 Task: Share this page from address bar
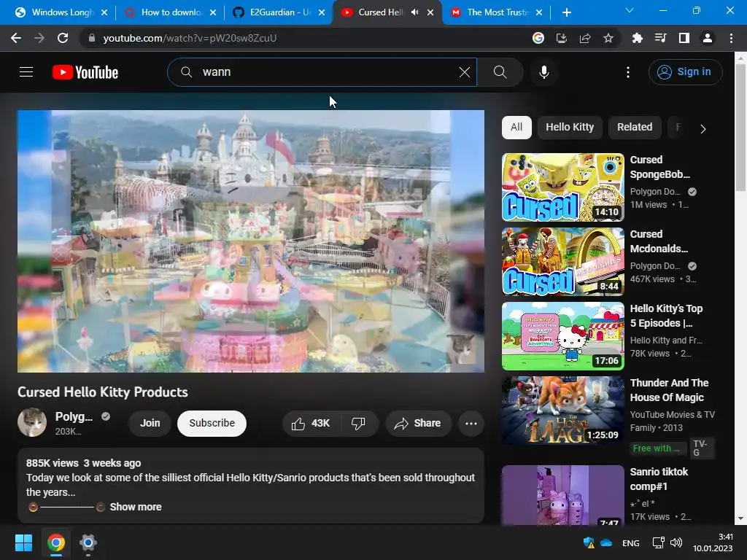585,38
